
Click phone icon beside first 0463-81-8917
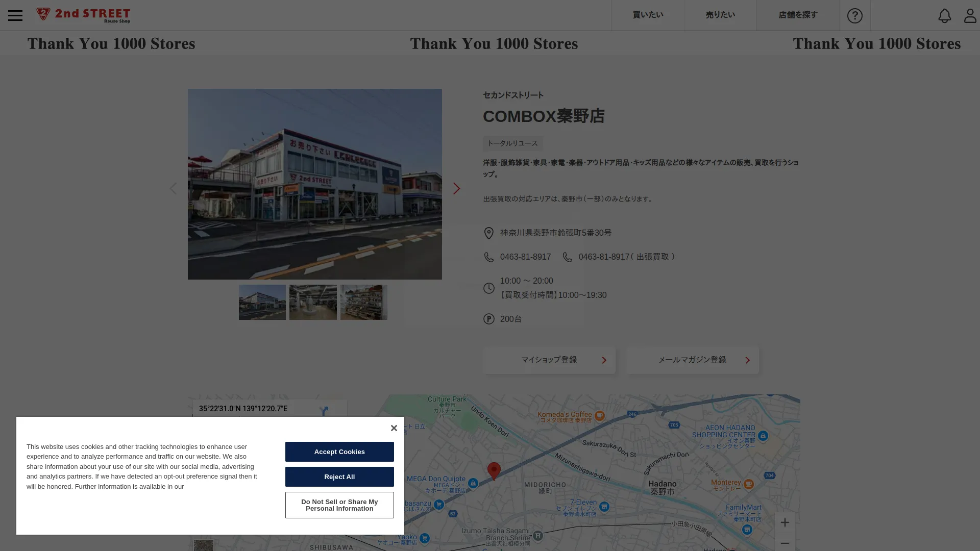[489, 257]
